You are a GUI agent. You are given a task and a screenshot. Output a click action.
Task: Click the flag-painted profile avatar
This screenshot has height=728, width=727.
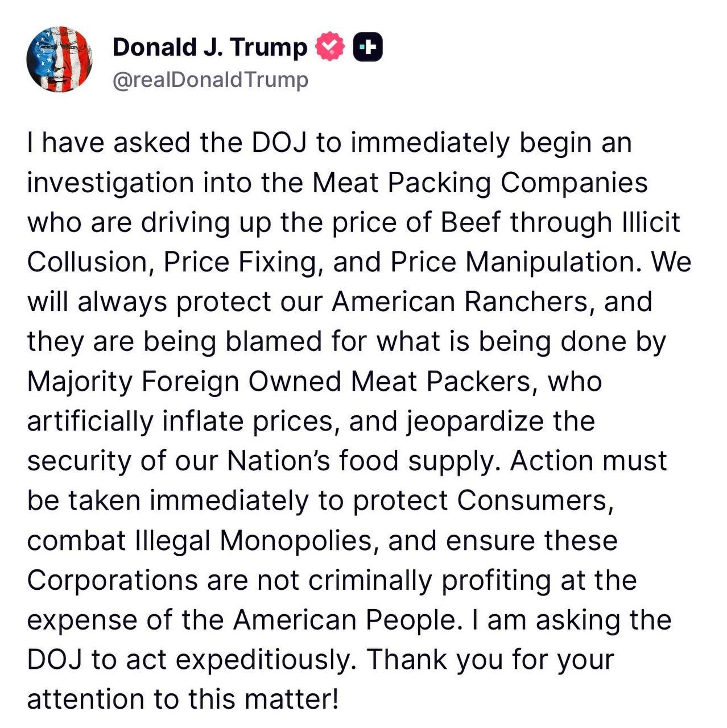tap(59, 59)
